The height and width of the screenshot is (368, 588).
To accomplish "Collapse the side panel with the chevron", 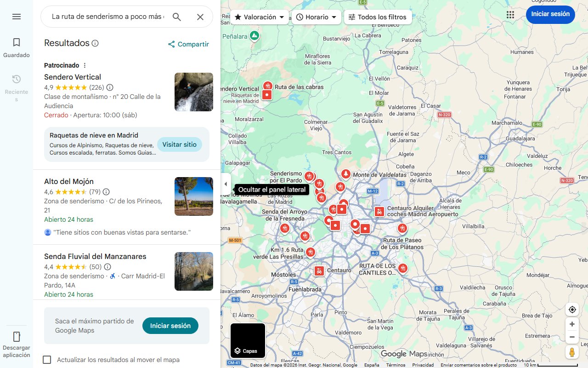I will click(x=226, y=184).
